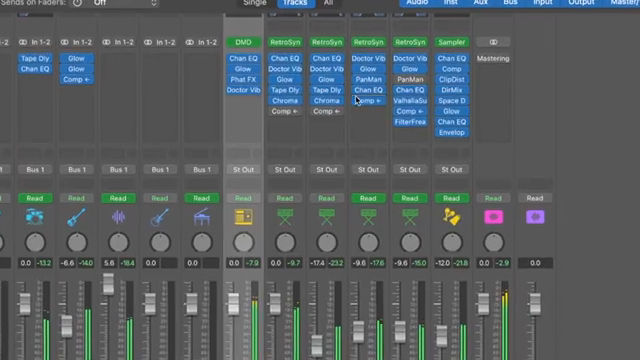This screenshot has height=360, width=640.
Task: Click the -18.4 peak level display
Action: tap(128, 263)
